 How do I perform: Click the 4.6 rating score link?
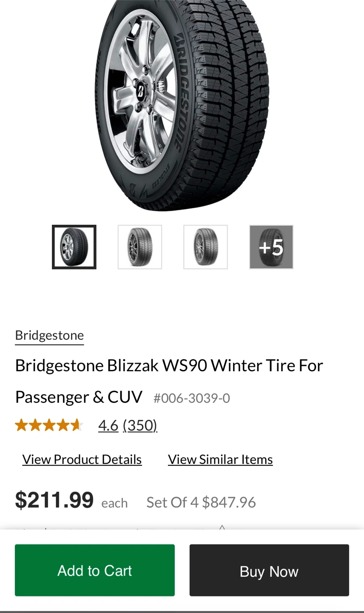coord(108,425)
